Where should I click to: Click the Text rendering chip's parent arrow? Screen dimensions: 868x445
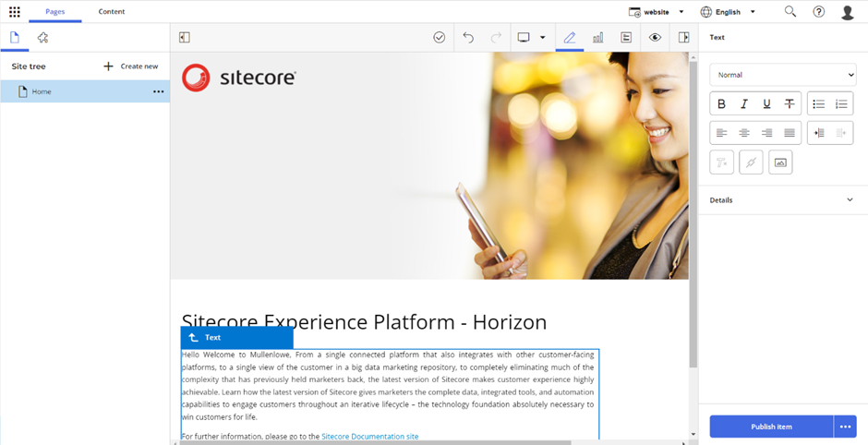pyautogui.click(x=193, y=338)
